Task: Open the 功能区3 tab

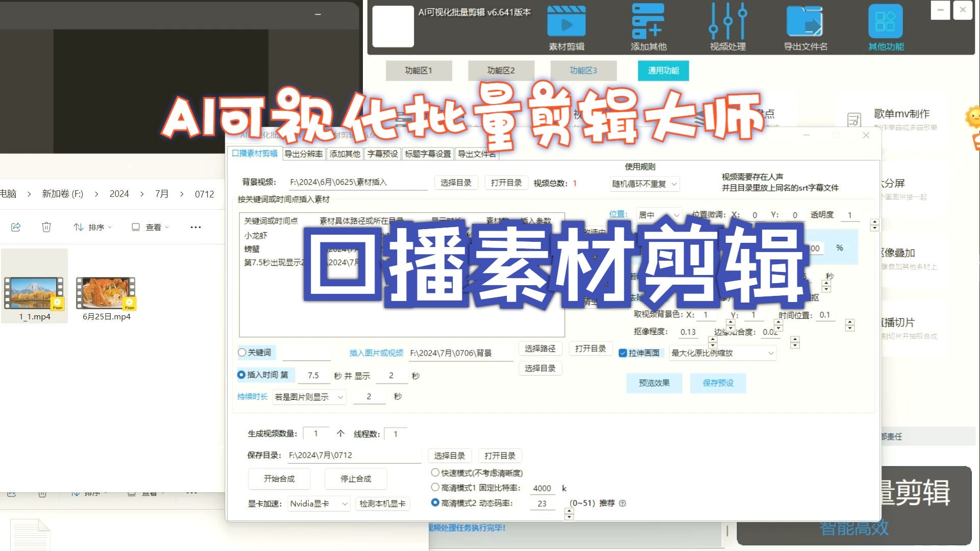Action: coord(583,70)
